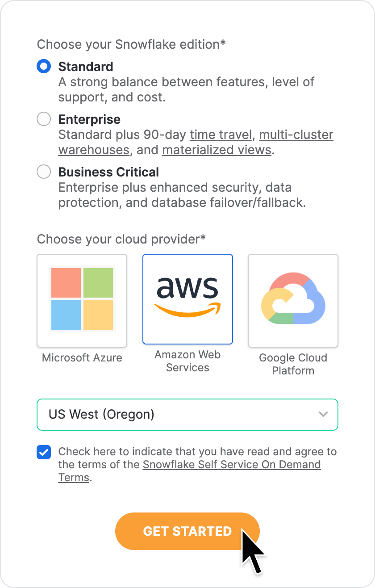This screenshot has height=588, width=375.
Task: Open the US West (Oregon) region dropdown
Action: pos(187,415)
